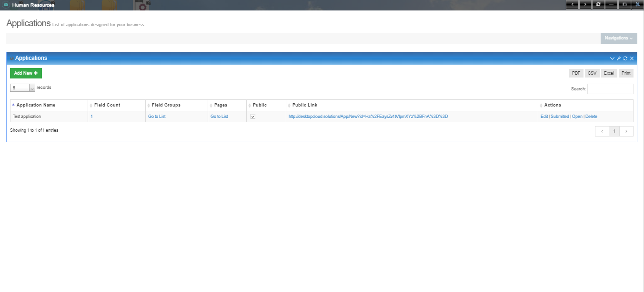Maximize the Human Resources window
Screen dimensions: 644x292
(624, 5)
